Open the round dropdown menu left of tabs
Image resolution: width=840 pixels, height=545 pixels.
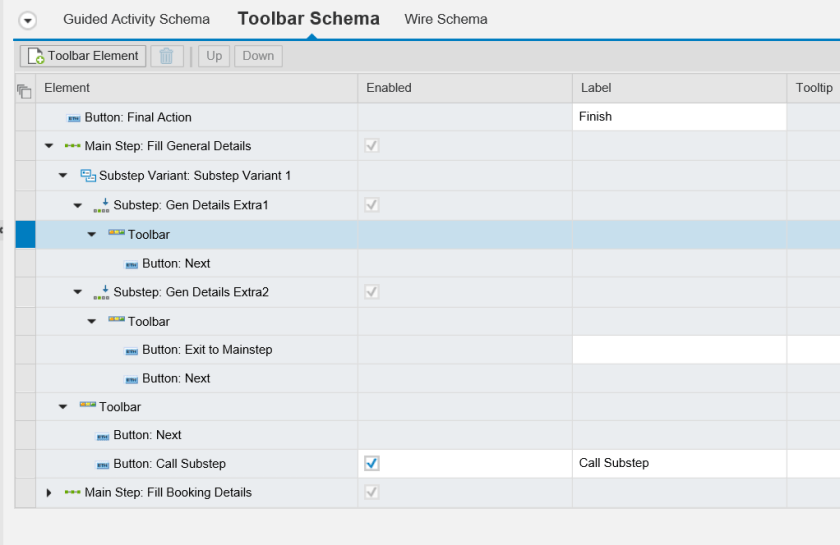coord(28,20)
